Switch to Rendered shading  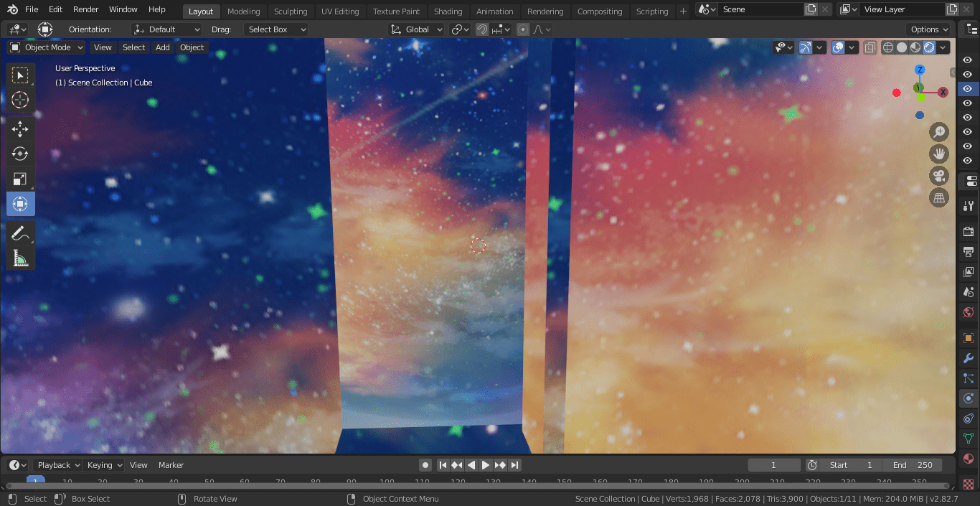tap(929, 47)
